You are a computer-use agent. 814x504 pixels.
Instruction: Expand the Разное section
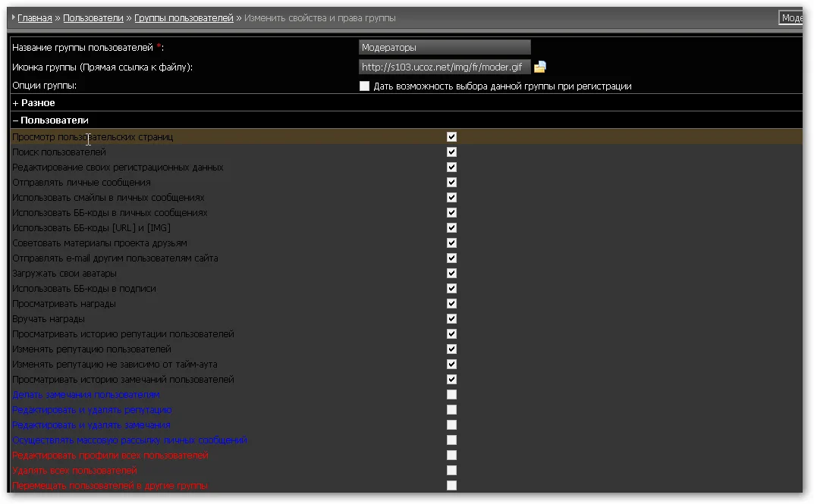(x=33, y=102)
